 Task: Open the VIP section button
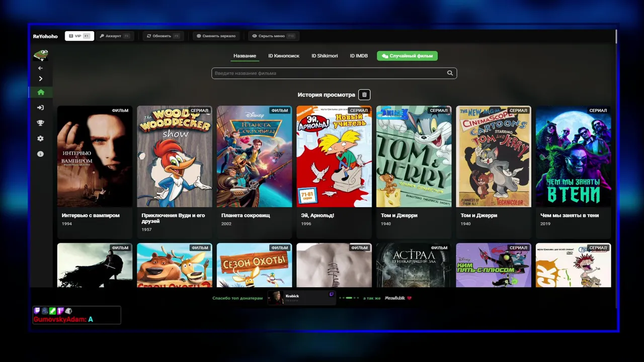(79, 36)
